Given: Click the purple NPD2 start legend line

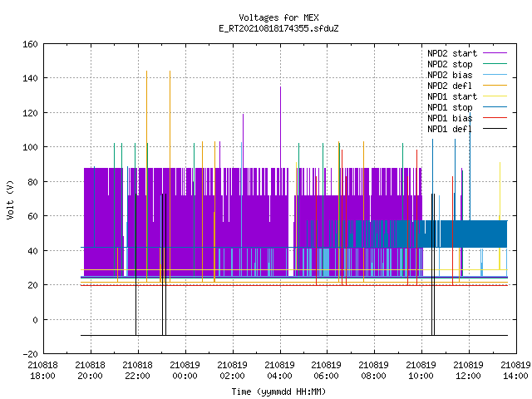Looking at the screenshot, I should coord(495,53).
